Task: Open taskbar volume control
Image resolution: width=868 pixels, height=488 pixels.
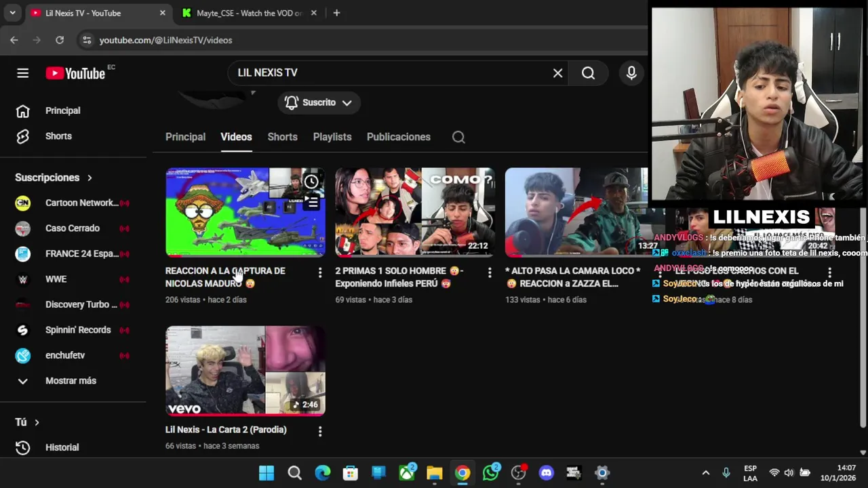Action: tap(789, 472)
